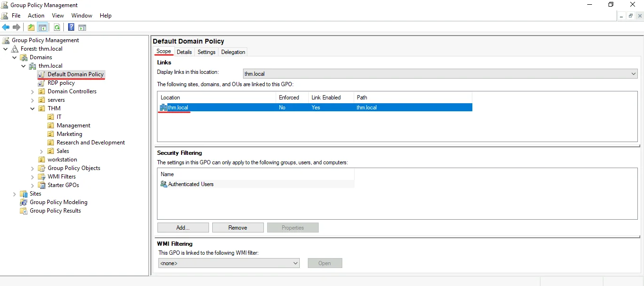Toggle the Show/Hide Console Tree icon
The width and height of the screenshot is (644, 286).
43,27
